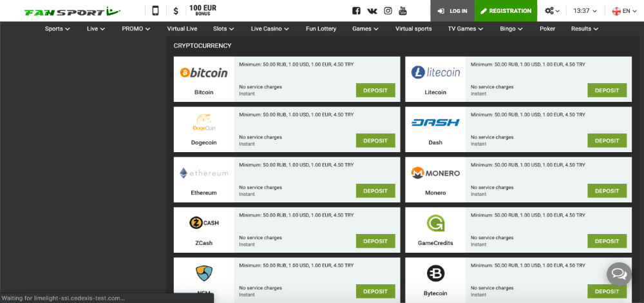
Task: Click the REGISTRATION button
Action: tap(506, 11)
